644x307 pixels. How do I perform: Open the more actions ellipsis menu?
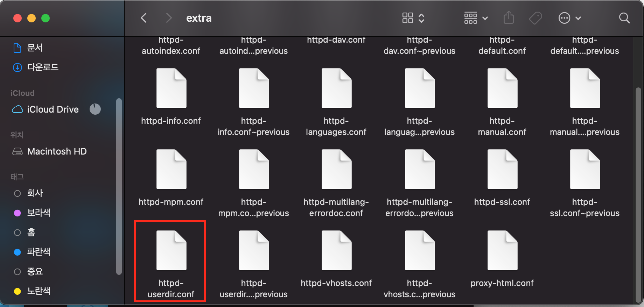point(570,18)
